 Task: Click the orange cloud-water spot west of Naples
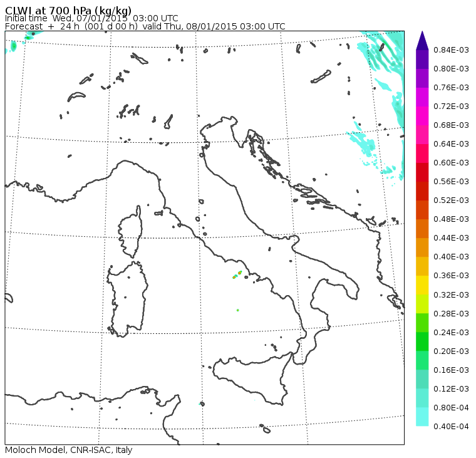point(240,273)
